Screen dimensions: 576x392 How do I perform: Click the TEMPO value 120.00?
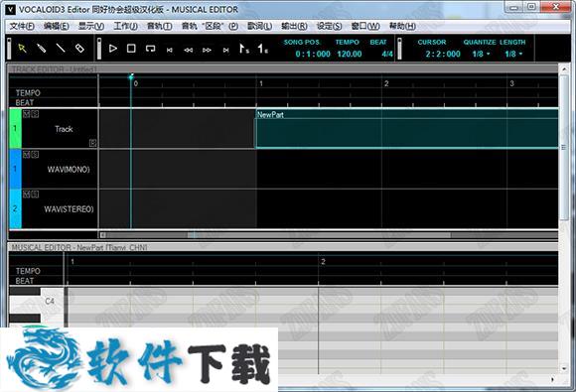350,54
